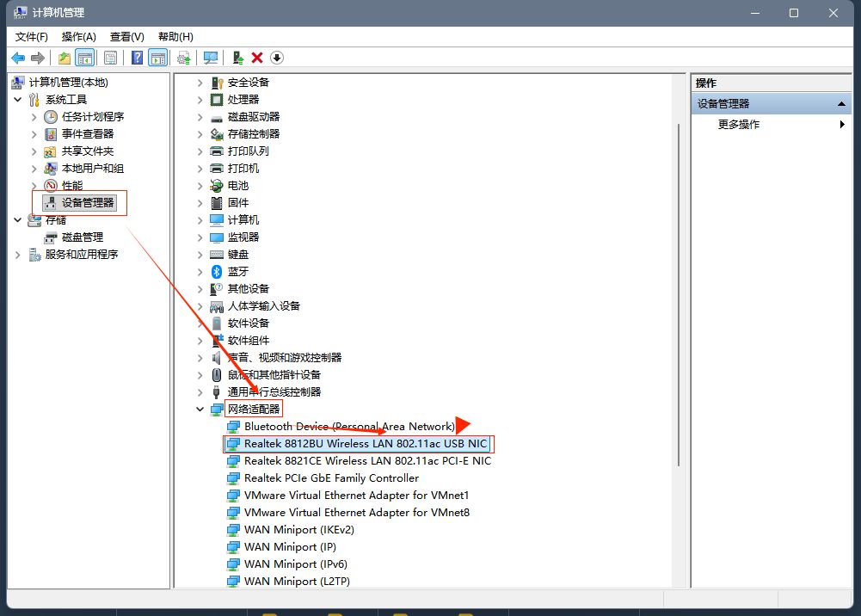Click the blue Back arrow in toolbar
The width and height of the screenshot is (861, 616).
pos(18,58)
